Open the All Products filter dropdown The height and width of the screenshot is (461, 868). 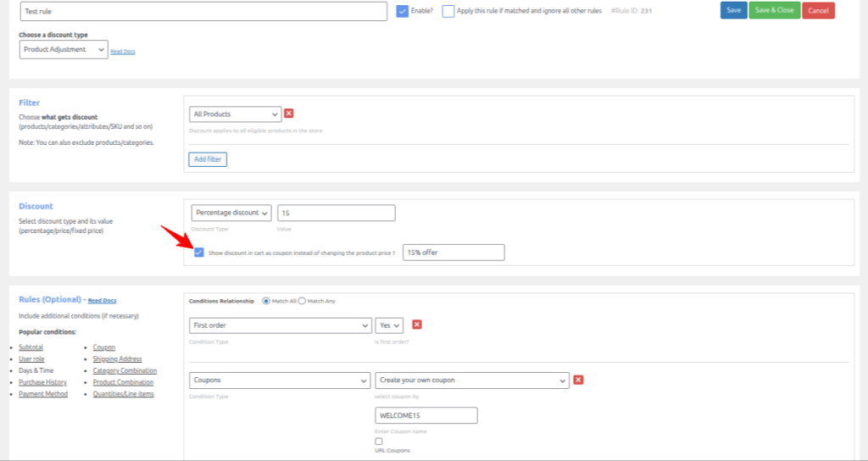pyautogui.click(x=236, y=114)
